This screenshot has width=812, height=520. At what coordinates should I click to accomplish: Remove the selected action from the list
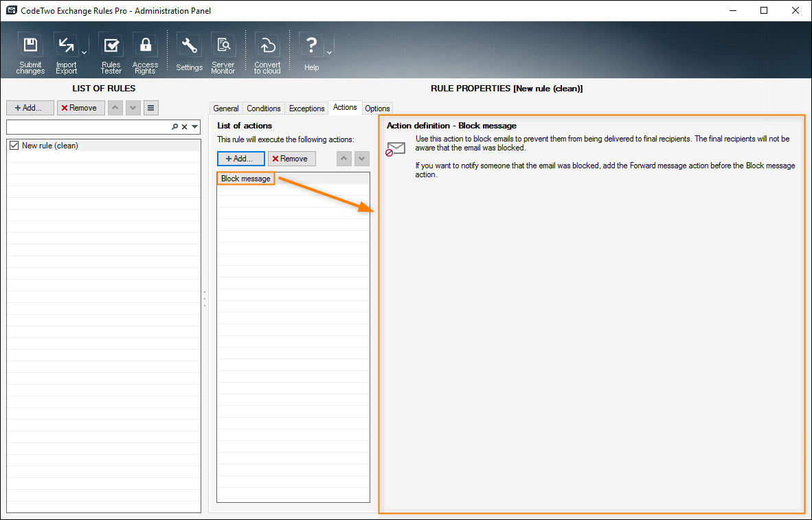pos(291,159)
